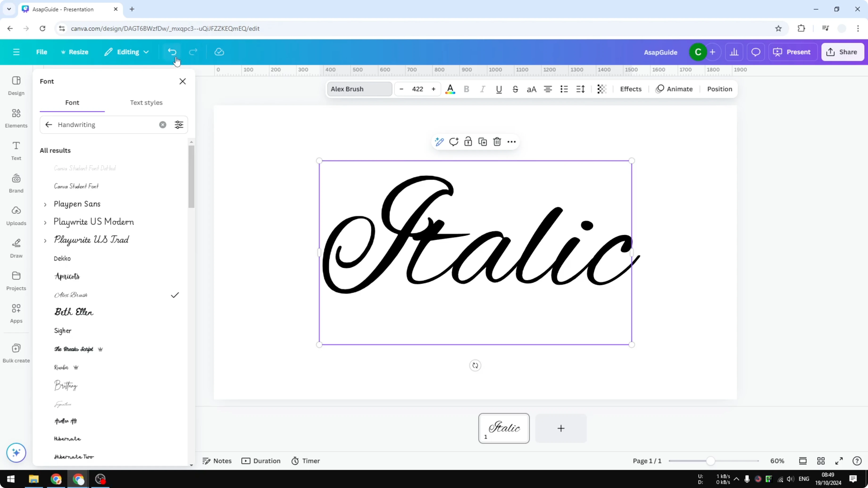Select the Draw sidebar tool

[16, 248]
